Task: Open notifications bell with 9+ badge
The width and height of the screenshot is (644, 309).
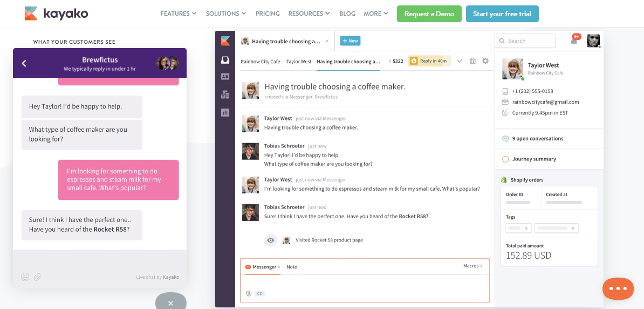Action: [x=574, y=41]
